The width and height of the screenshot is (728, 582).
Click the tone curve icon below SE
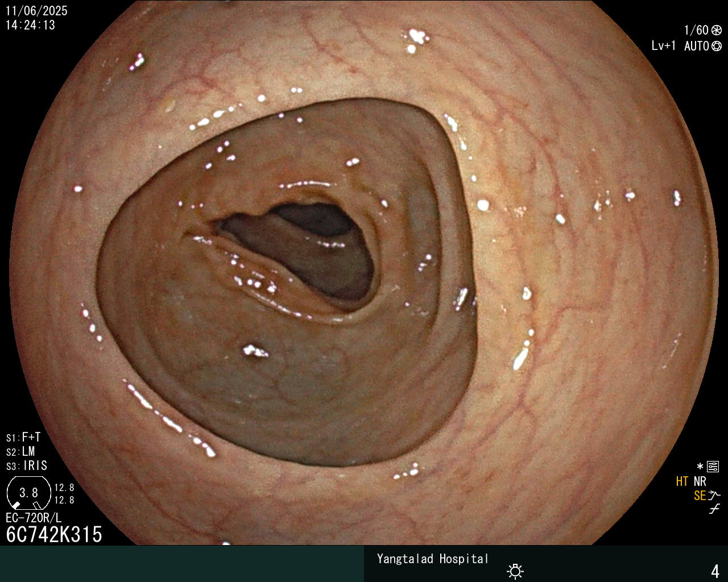click(x=714, y=509)
